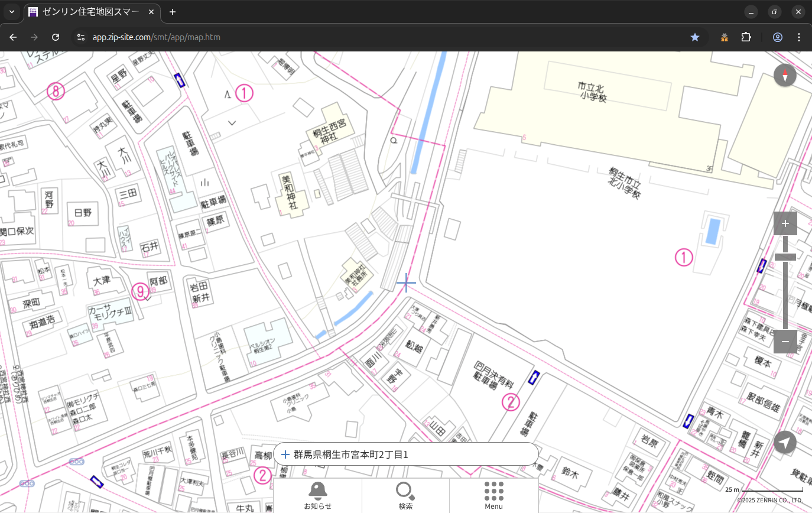Open the 検索 search tool
This screenshot has height=513, width=812.
[405, 495]
